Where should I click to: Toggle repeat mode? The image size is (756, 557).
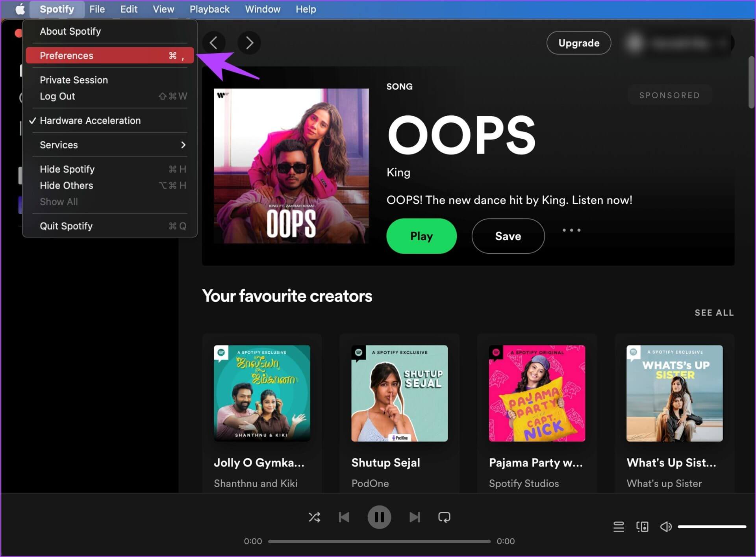pyautogui.click(x=444, y=517)
